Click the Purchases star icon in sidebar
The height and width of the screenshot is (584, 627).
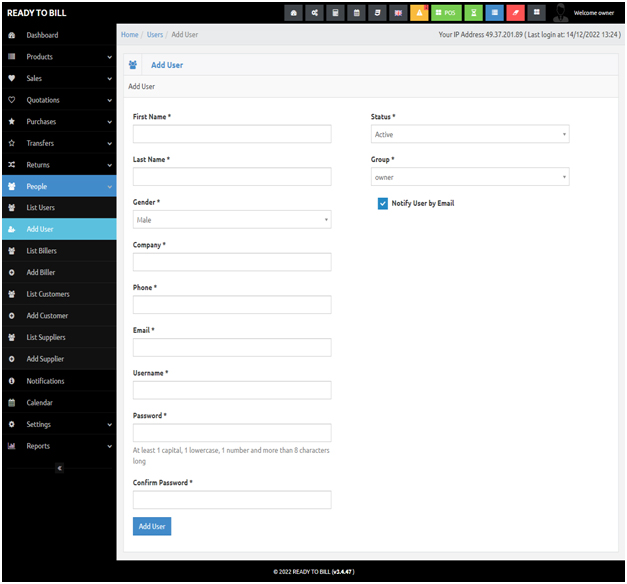click(x=12, y=121)
